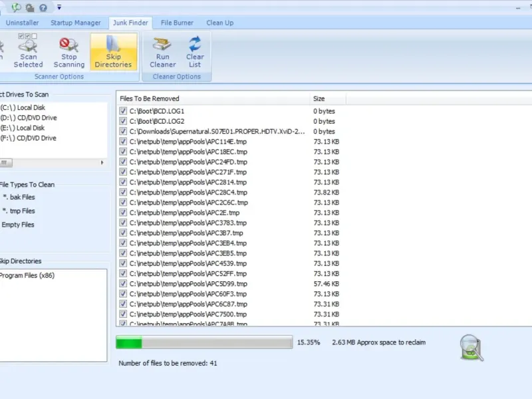This screenshot has height=399, width=532.
Task: Select the (F:\) CD/DVD Drive entry
Action: (29, 138)
